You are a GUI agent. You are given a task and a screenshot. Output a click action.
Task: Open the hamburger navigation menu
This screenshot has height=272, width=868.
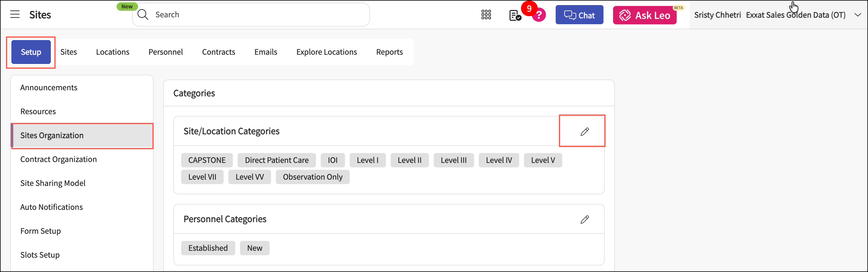15,14
